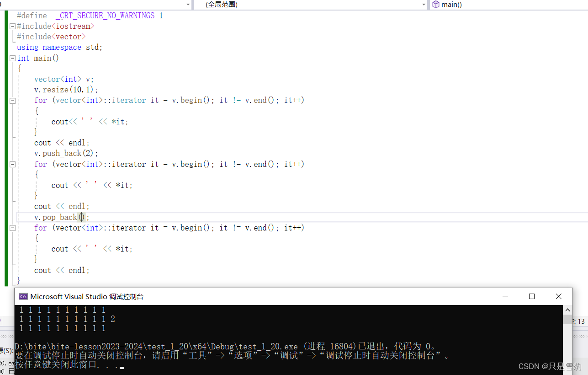Click the console output line ending in 2
Screen dimensions: 588x375
67,319
